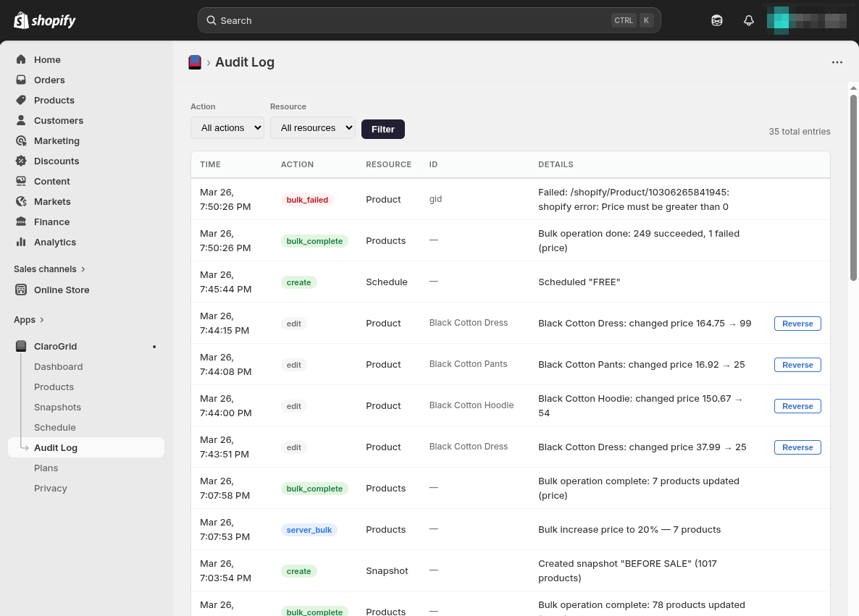
Task: Click the notification bell
Action: click(749, 20)
